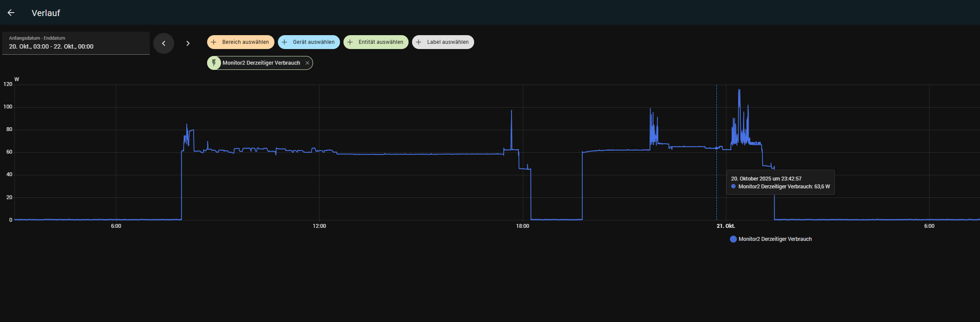
Task: Click the 12:00 x-axis label
Action: 319,226
